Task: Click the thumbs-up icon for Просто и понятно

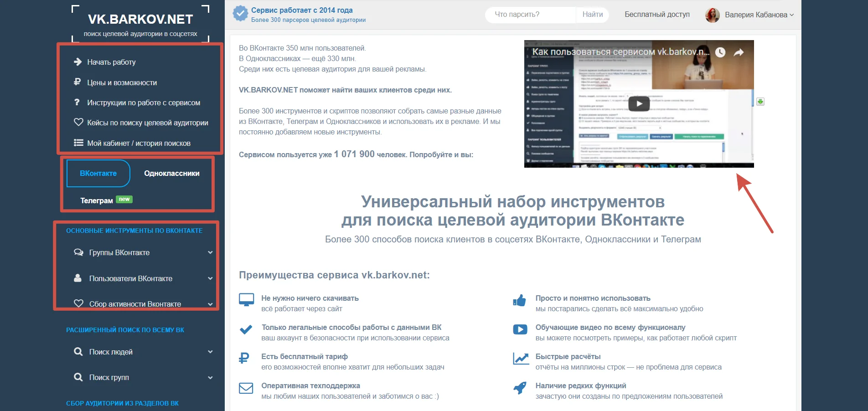Action: coord(520,300)
